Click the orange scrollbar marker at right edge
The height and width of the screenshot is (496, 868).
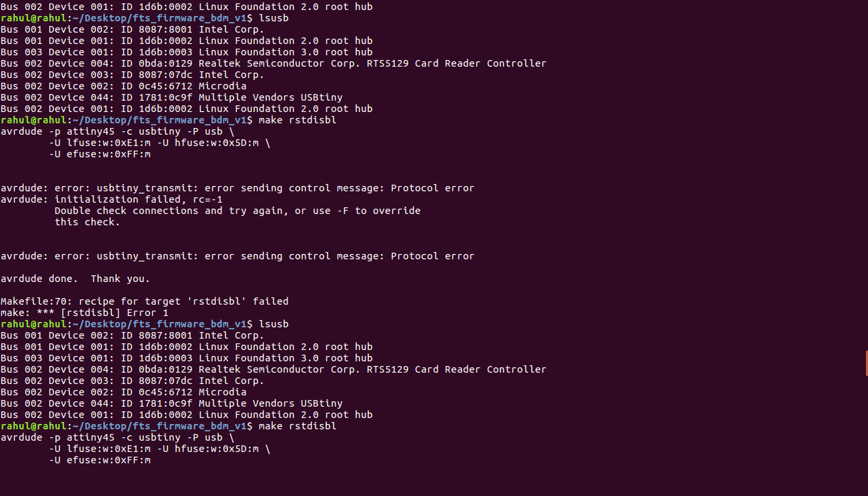click(866, 364)
